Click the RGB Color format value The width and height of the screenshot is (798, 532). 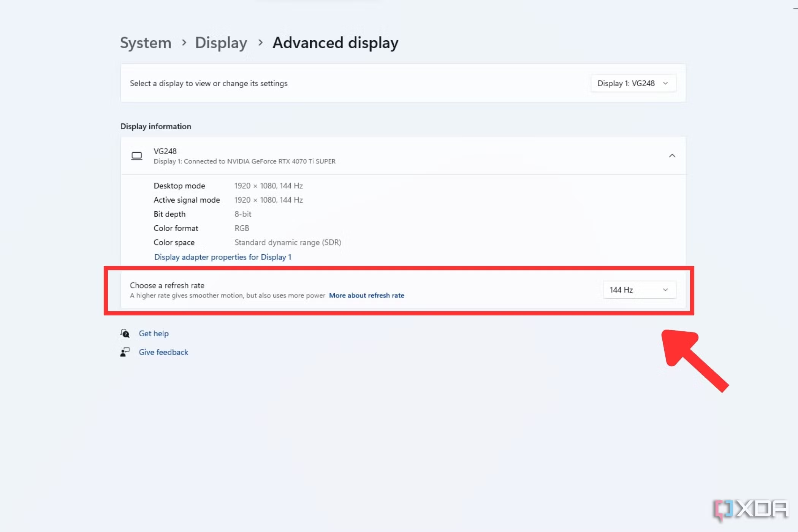[x=242, y=228]
